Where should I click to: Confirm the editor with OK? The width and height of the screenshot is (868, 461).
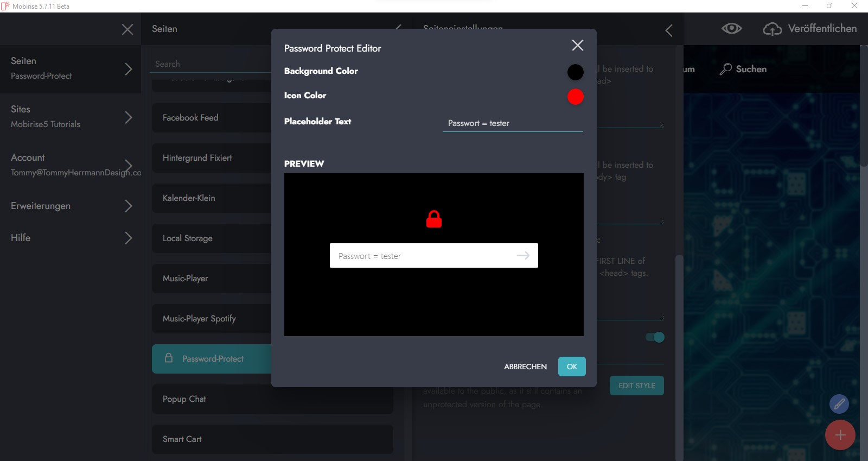point(572,367)
